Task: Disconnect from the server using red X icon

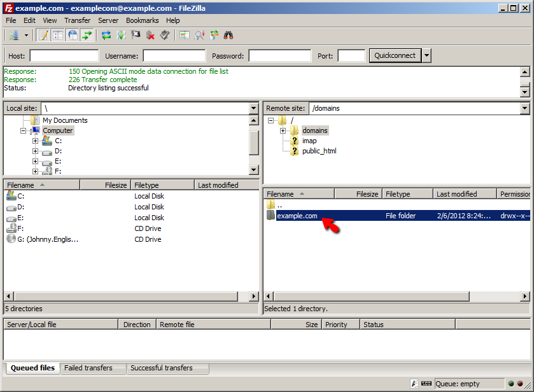Action: pyautogui.click(x=151, y=35)
